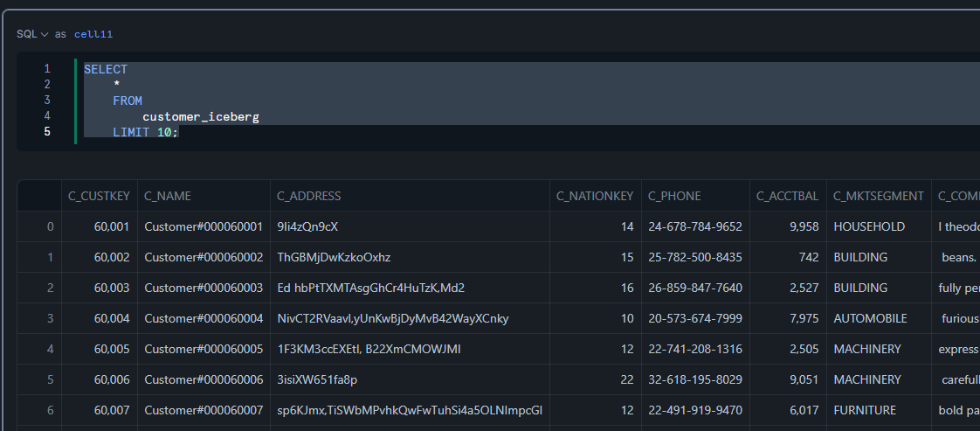Click phone cell 24-678-784-9652
This screenshot has height=431, width=980.
pyautogui.click(x=695, y=226)
